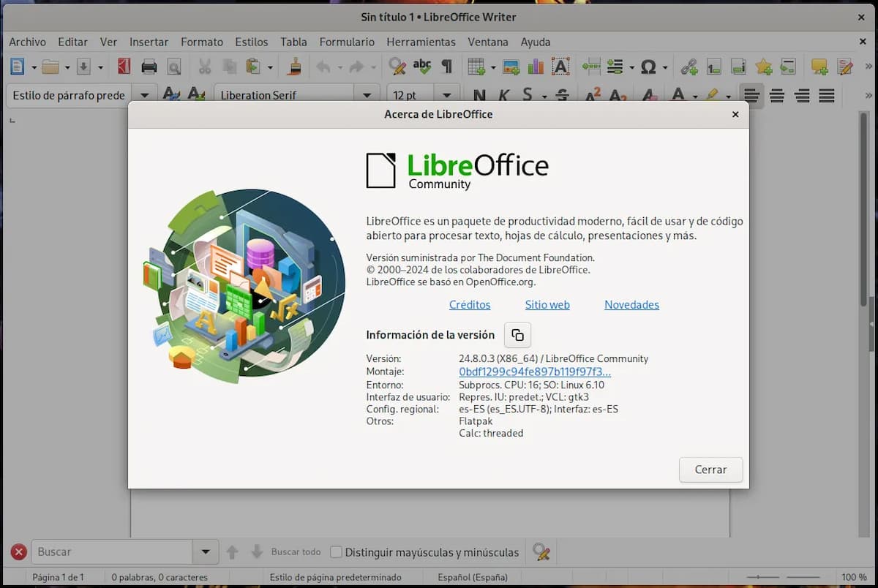Toggle Underline S formatting
Viewport: 878px width, 588px height.
coord(528,95)
